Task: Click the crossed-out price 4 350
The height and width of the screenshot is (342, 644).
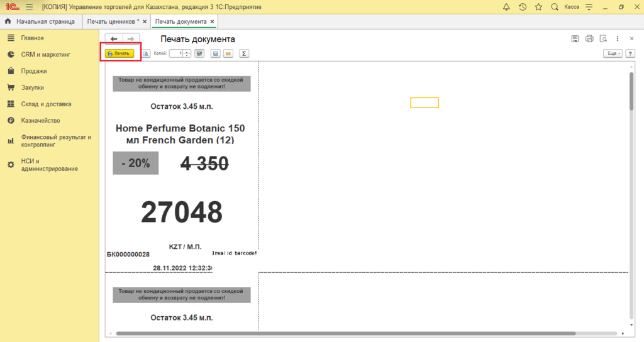Action: tap(204, 163)
